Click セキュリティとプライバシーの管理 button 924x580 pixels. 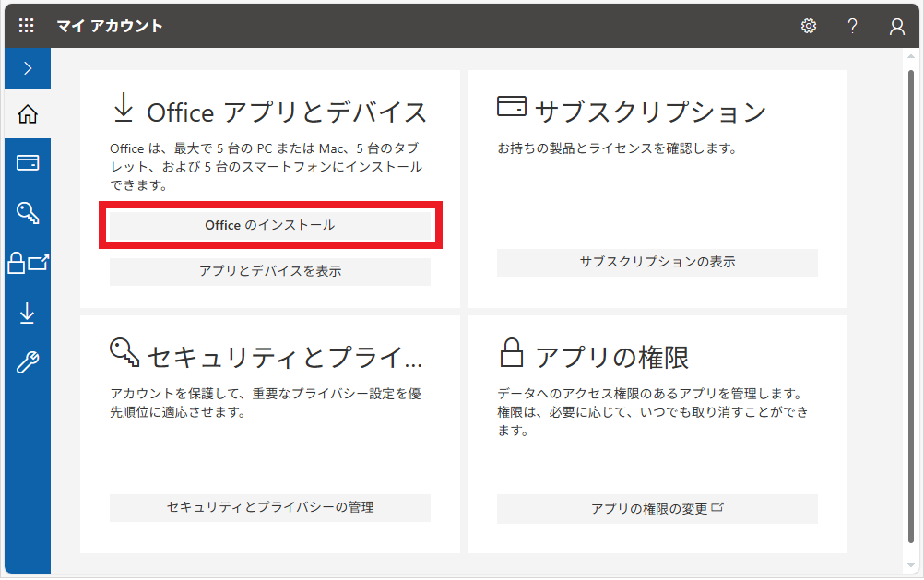click(270, 507)
